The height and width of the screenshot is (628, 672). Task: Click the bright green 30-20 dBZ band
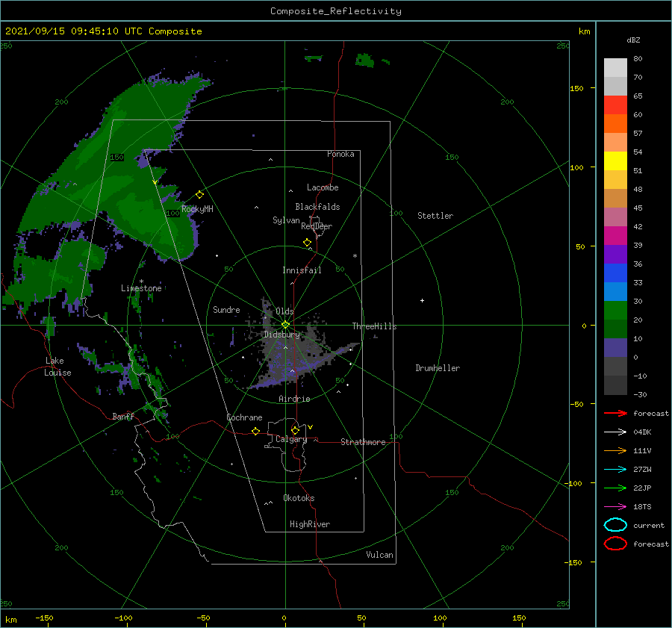coord(615,311)
